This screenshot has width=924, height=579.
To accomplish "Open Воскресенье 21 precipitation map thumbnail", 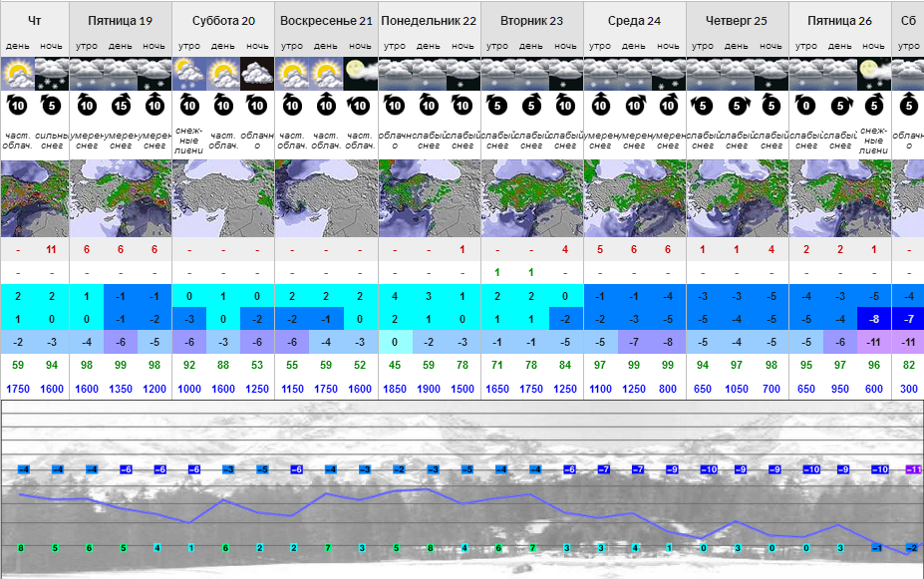I will tap(327, 198).
